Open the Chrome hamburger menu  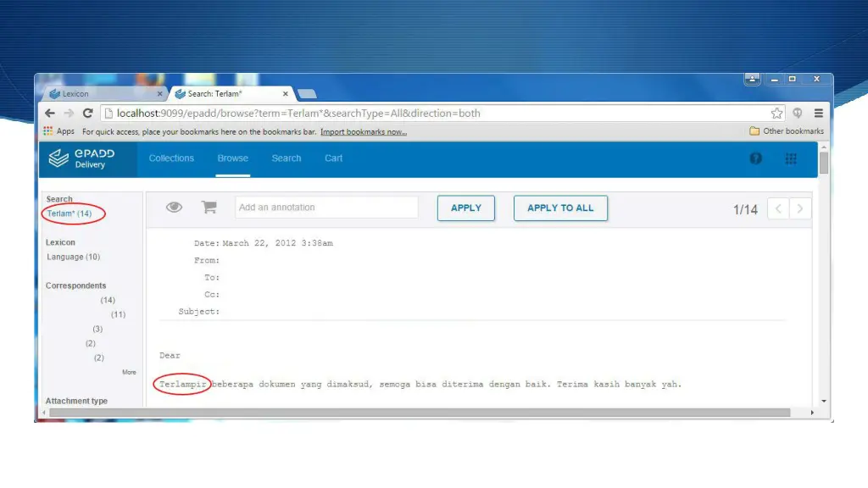819,114
